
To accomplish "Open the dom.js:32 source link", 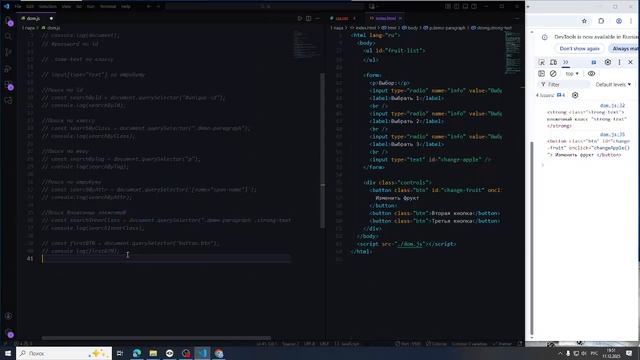I will pyautogui.click(x=612, y=106).
